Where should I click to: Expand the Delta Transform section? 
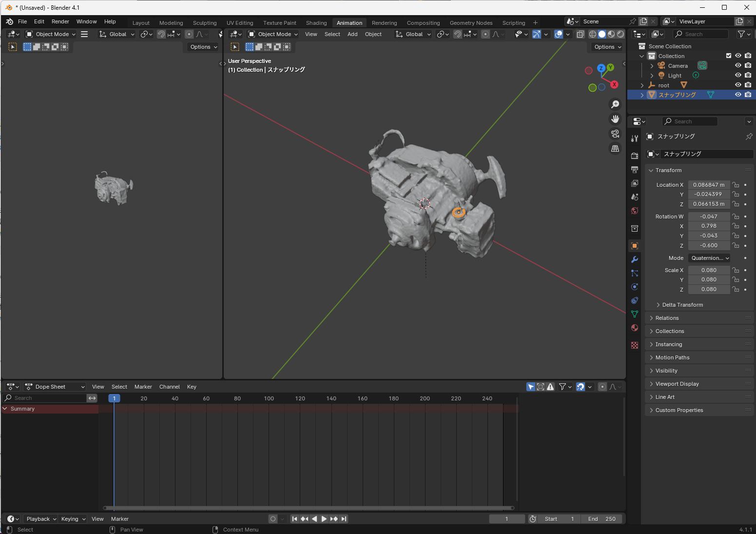(x=682, y=305)
